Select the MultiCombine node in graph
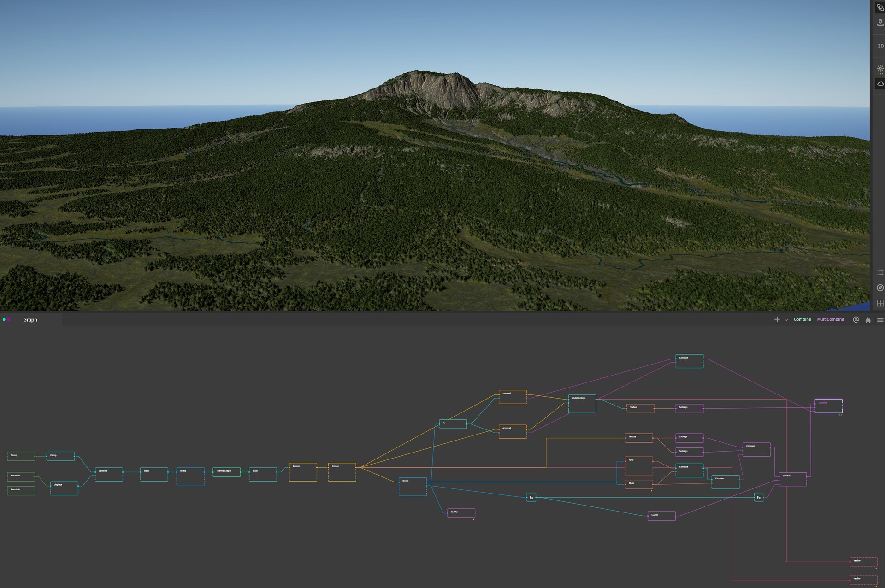This screenshot has width=885, height=588. pyautogui.click(x=582, y=404)
